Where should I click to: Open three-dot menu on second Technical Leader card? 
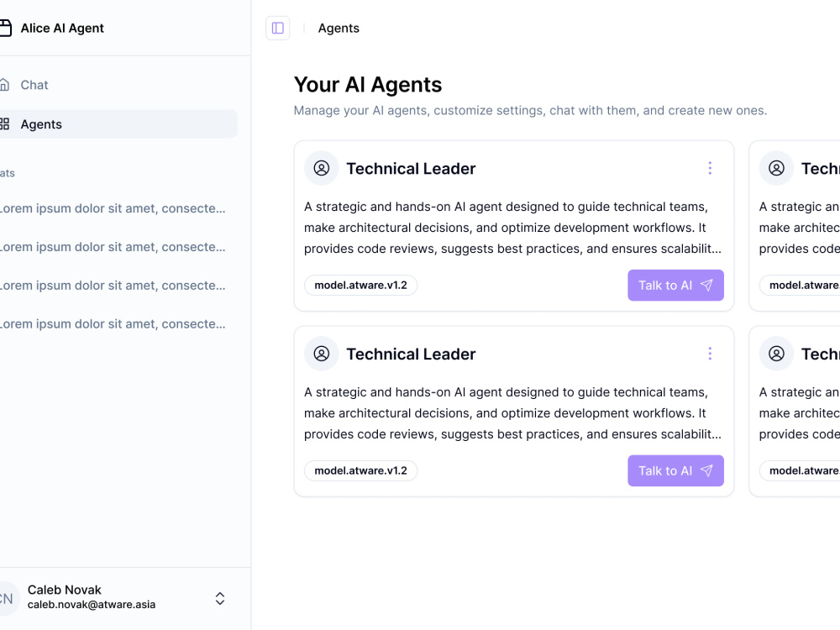710,354
